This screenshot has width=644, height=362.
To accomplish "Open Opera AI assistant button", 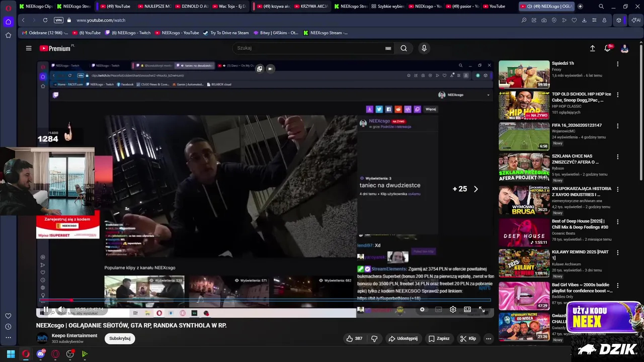I will (x=636, y=20).
